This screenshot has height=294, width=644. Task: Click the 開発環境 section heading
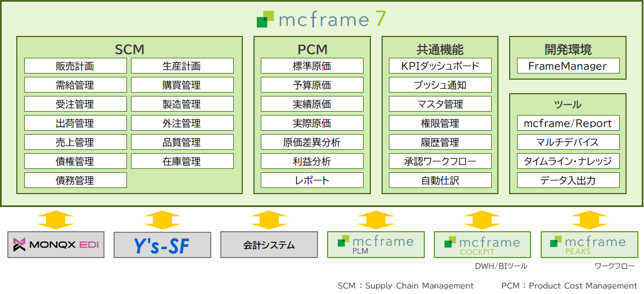tap(568, 49)
